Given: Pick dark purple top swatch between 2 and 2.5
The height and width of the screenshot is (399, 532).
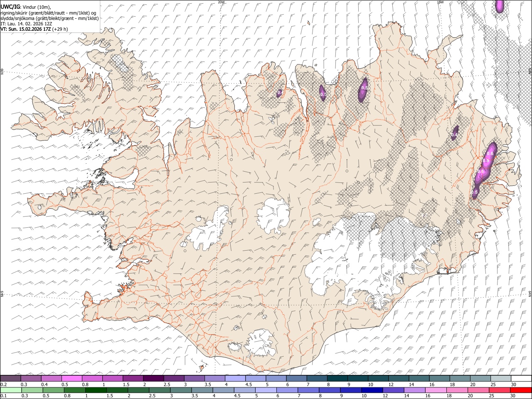Looking at the screenshot, I should click(153, 378).
